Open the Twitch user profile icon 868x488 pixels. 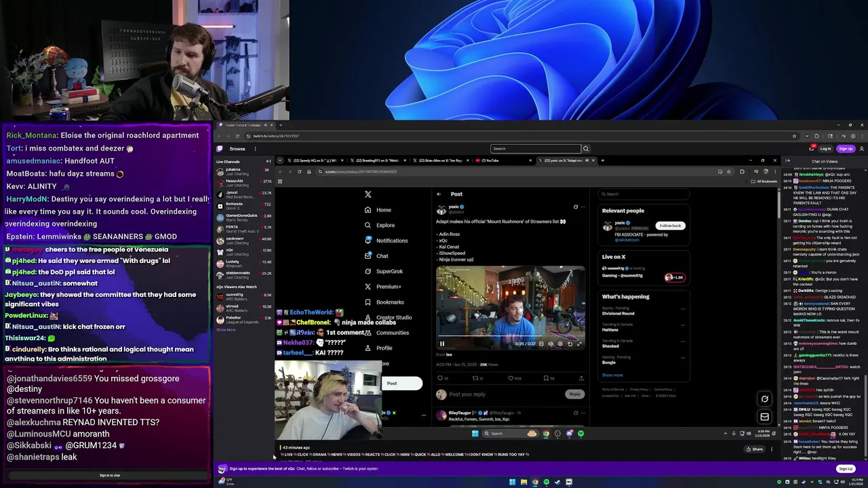(x=861, y=148)
